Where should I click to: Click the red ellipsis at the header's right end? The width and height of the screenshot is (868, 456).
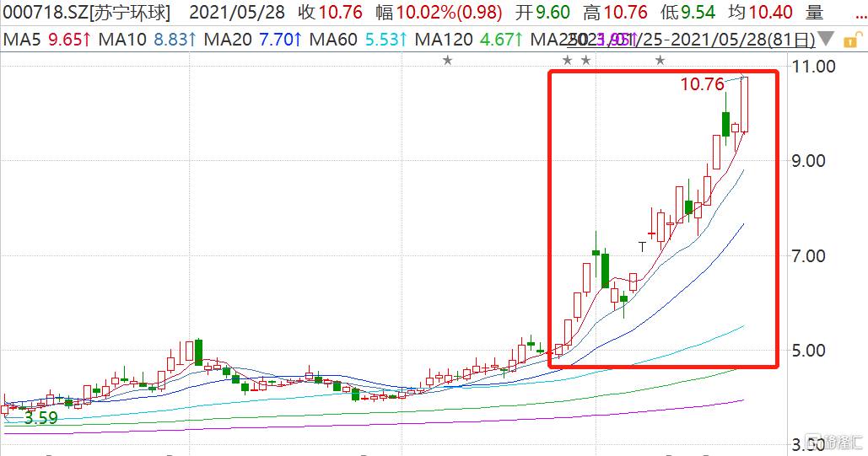click(860, 19)
